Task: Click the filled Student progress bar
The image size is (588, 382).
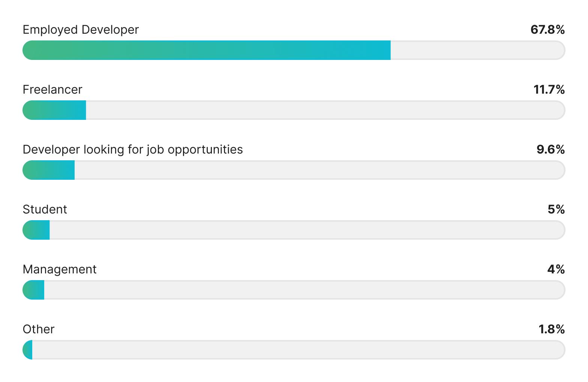Action: tap(36, 230)
